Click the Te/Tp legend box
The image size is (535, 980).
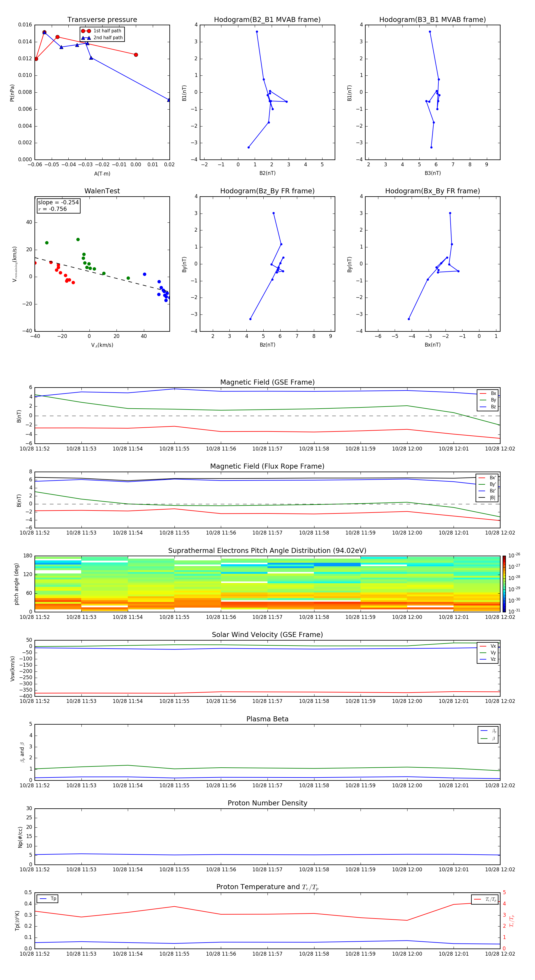(x=484, y=899)
